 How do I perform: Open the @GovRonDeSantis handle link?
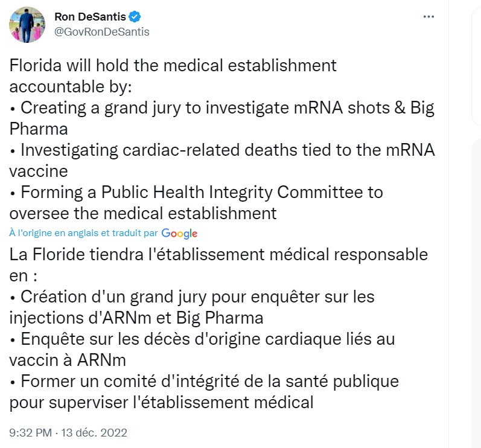(x=102, y=31)
